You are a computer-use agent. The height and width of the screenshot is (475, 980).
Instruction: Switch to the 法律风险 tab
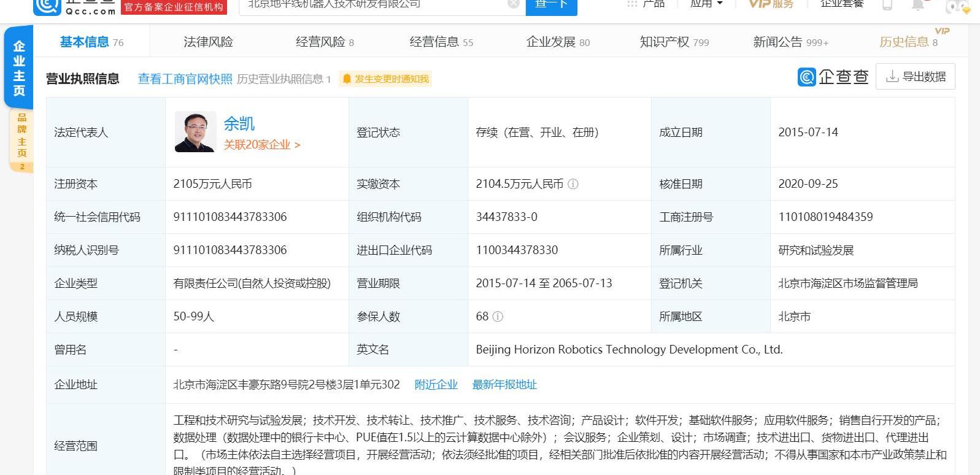coord(208,42)
